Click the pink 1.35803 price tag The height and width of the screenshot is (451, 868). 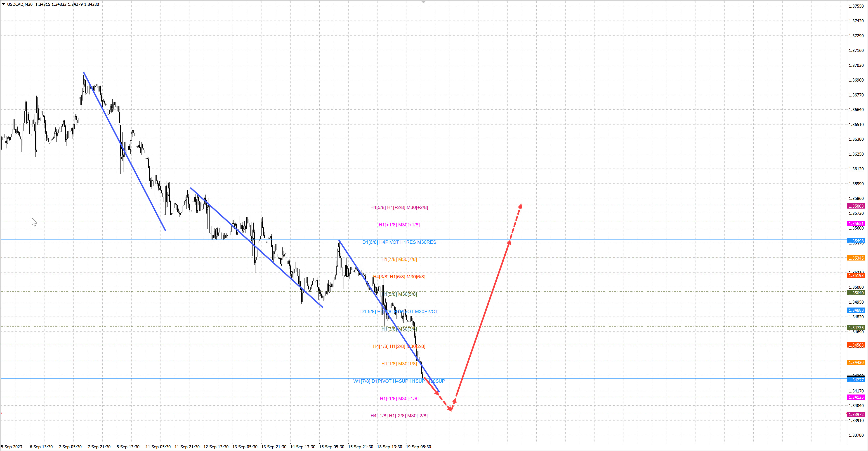[x=856, y=206]
